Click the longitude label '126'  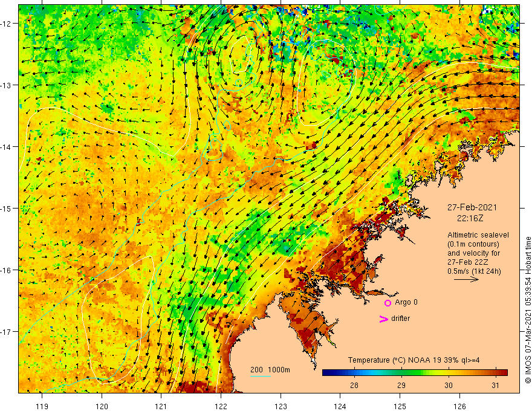[459, 406]
